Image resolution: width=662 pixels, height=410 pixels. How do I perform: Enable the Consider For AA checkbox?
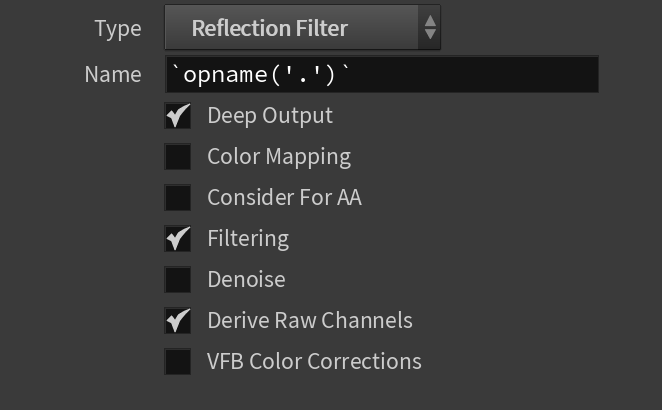click(x=178, y=198)
